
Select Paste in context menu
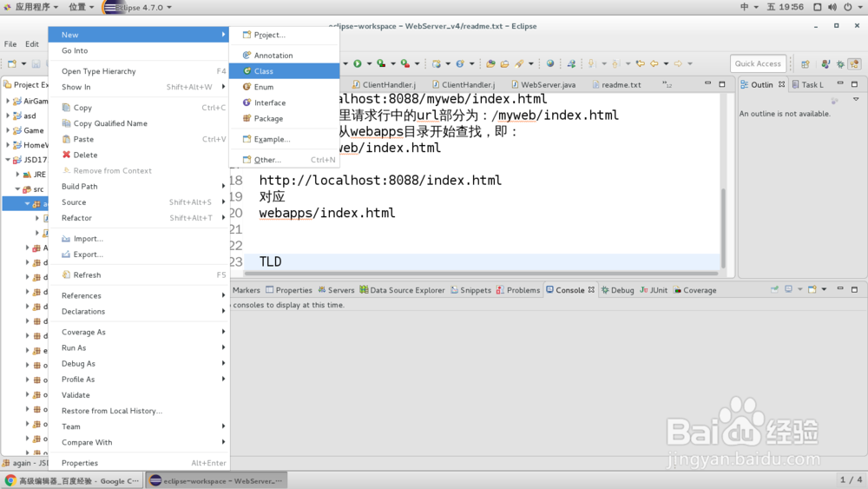click(138, 139)
